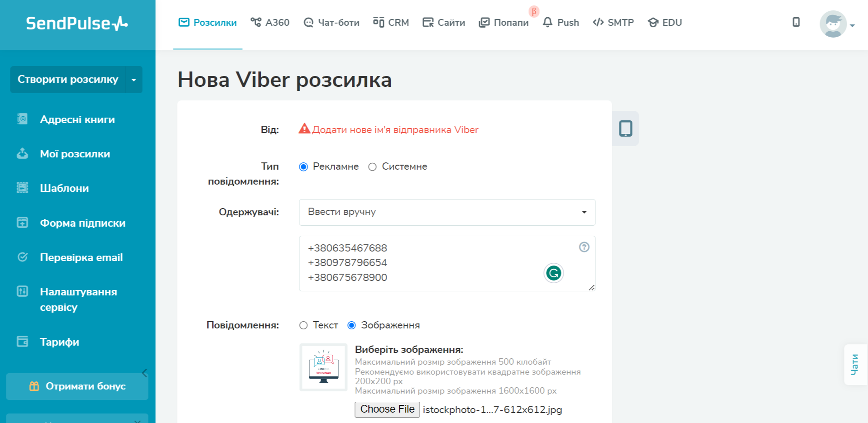Click the red warning triangle icon
Screen dimensions: 868x423
point(304,129)
